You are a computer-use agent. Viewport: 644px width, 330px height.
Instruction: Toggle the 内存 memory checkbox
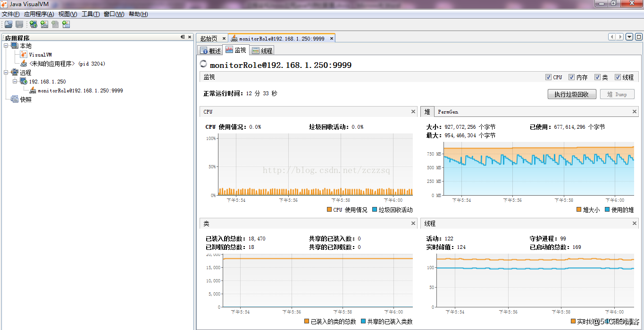[571, 77]
